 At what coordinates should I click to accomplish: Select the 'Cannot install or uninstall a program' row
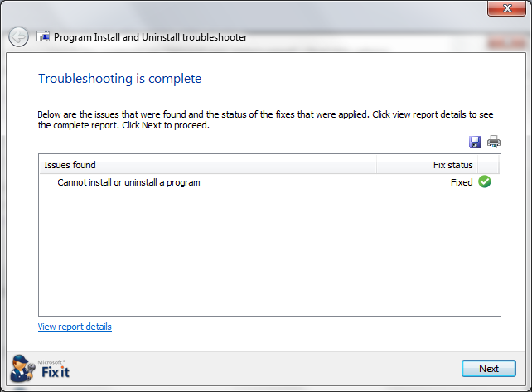click(x=269, y=182)
